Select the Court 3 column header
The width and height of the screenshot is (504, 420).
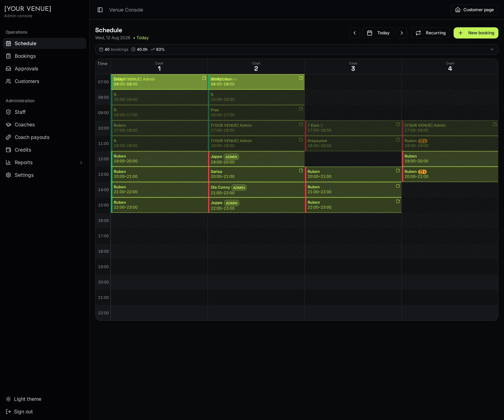click(x=353, y=66)
